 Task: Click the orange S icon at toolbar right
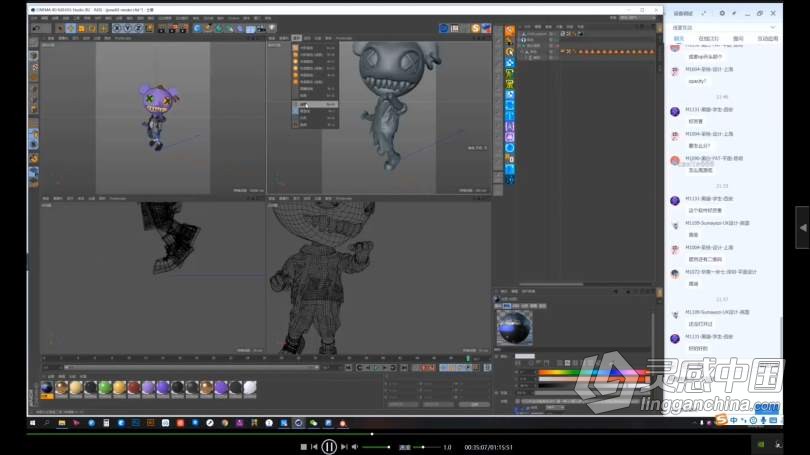(x=476, y=28)
